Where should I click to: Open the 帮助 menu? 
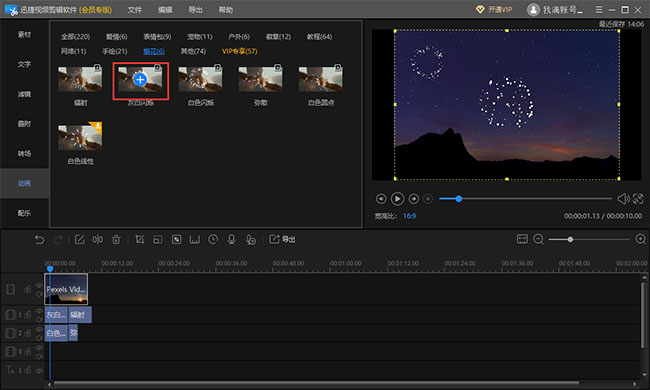(x=226, y=10)
